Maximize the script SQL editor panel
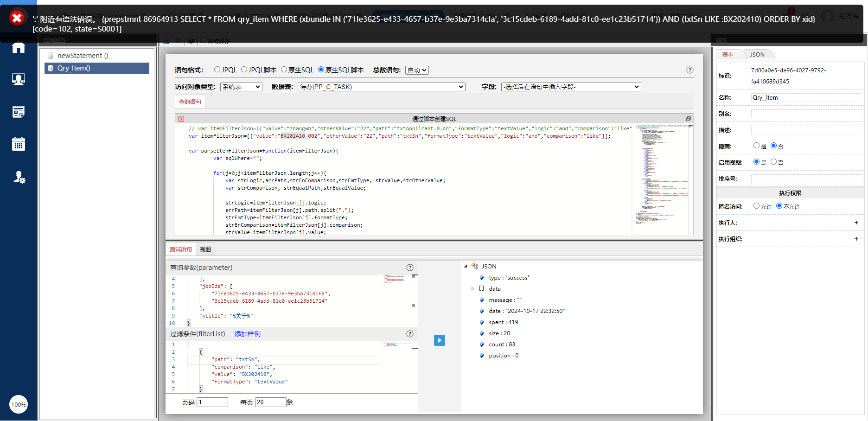The image size is (868, 421). (688, 119)
